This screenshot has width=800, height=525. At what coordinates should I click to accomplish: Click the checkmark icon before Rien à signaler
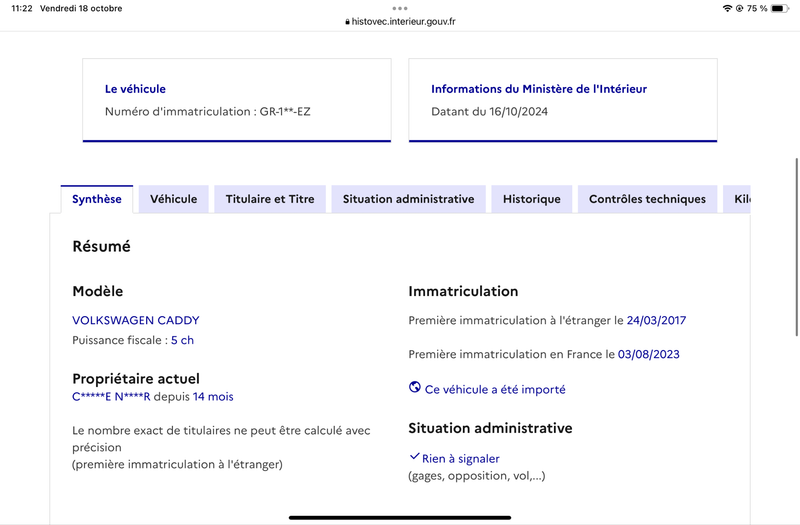(x=414, y=456)
